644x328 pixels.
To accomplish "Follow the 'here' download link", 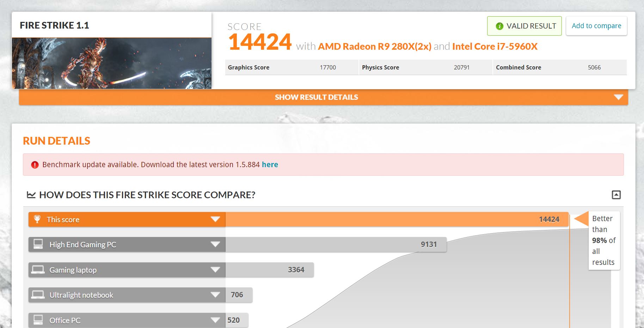I will 270,165.
